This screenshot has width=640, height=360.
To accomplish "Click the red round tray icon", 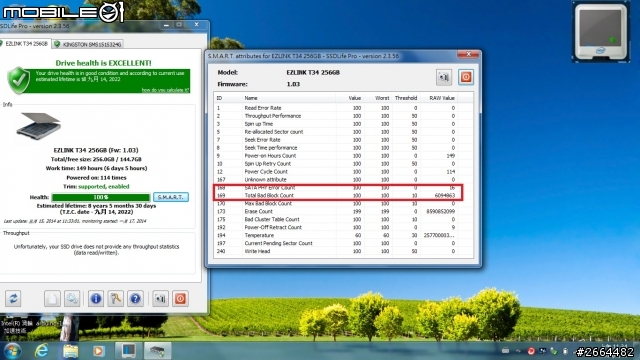I will tap(531, 351).
